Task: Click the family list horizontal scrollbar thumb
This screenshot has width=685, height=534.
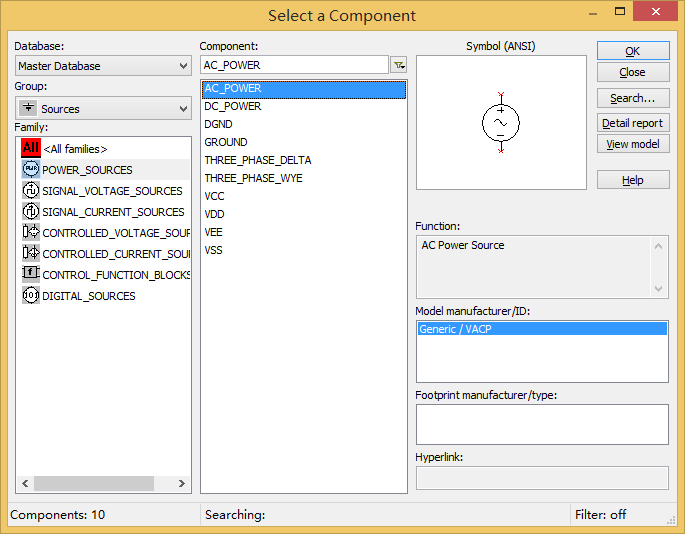Action: pos(94,483)
